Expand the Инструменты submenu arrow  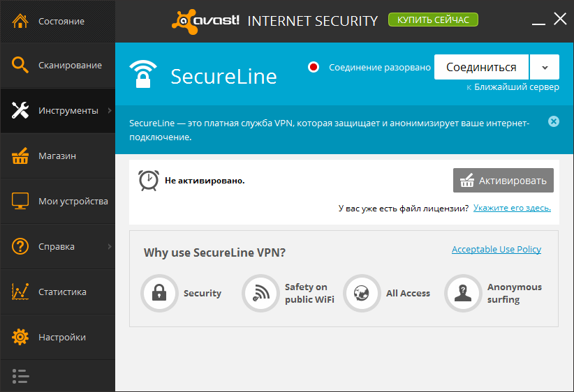click(110, 110)
